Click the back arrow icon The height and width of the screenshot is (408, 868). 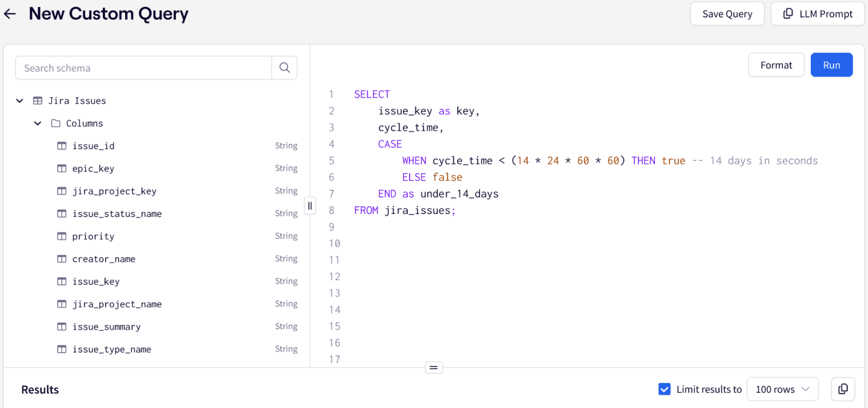[x=10, y=13]
